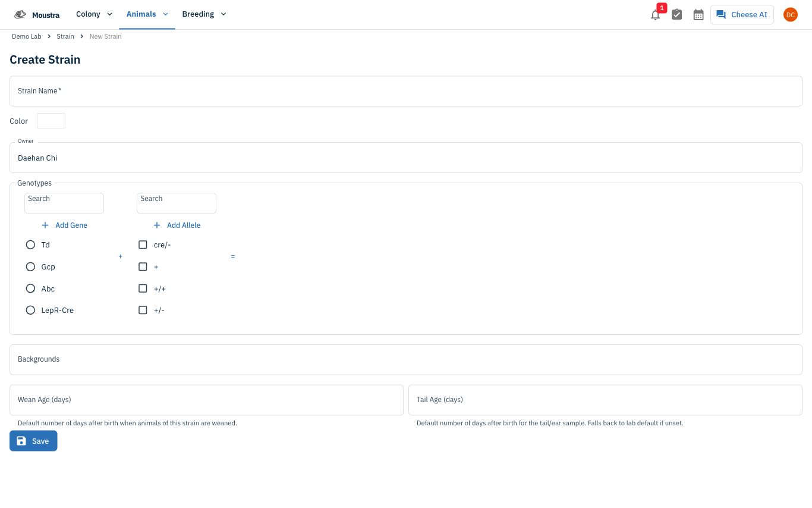Open the calendar icon
Image resolution: width=812 pixels, height=508 pixels.
tap(698, 15)
